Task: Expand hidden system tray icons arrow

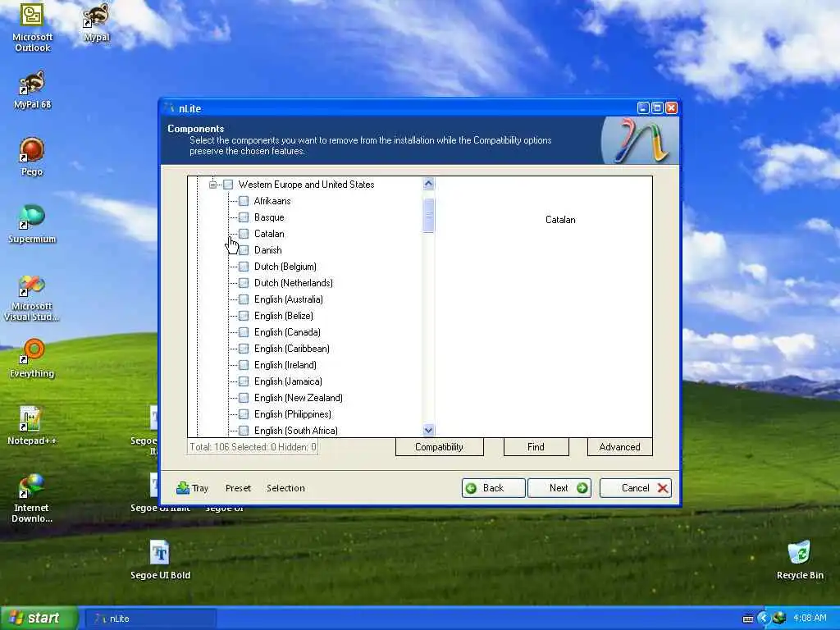Action: [764, 619]
